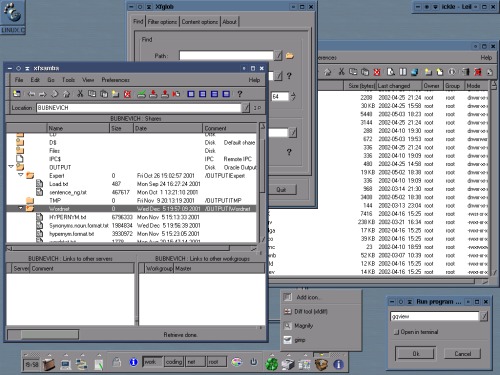Click the stepper arrows next to value 64
Image resolution: width=500 pixels, height=375 pixels.
click(293, 96)
